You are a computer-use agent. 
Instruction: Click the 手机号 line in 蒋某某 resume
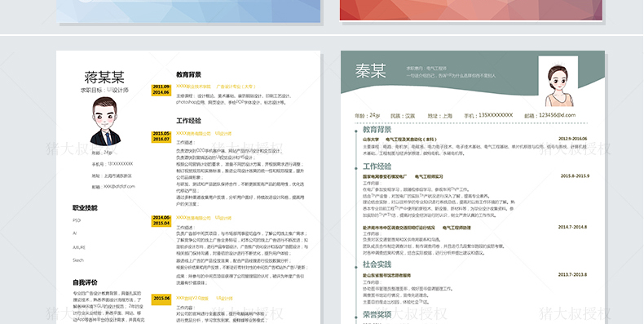click(x=112, y=164)
